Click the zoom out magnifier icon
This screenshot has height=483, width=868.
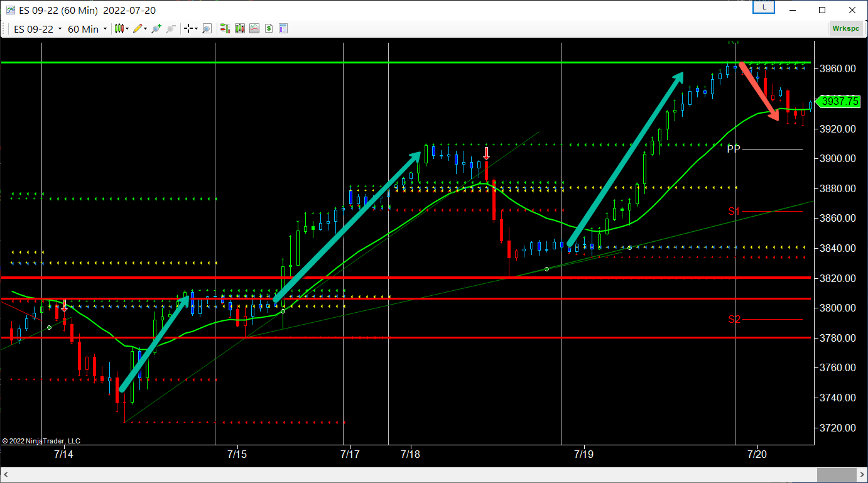click(x=170, y=29)
